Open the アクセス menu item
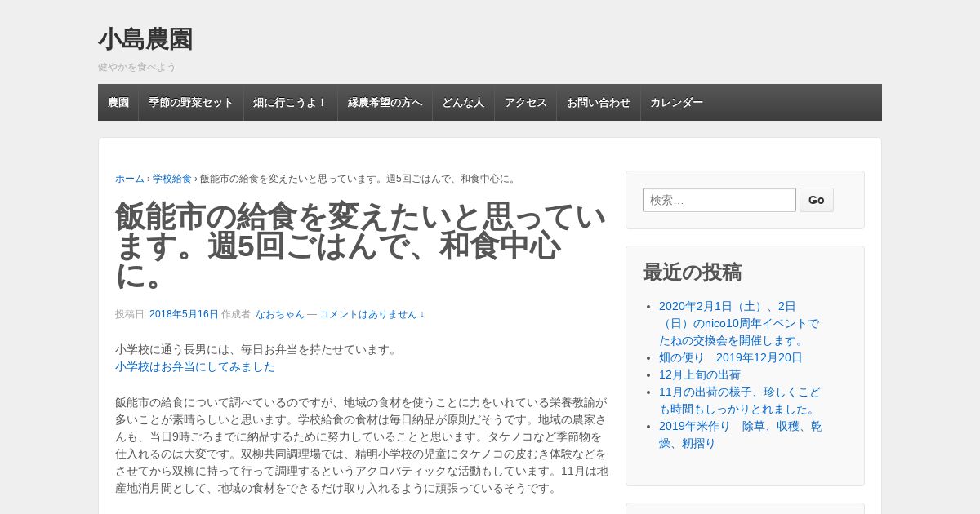Image resolution: width=980 pixels, height=514 pixels. pos(525,103)
